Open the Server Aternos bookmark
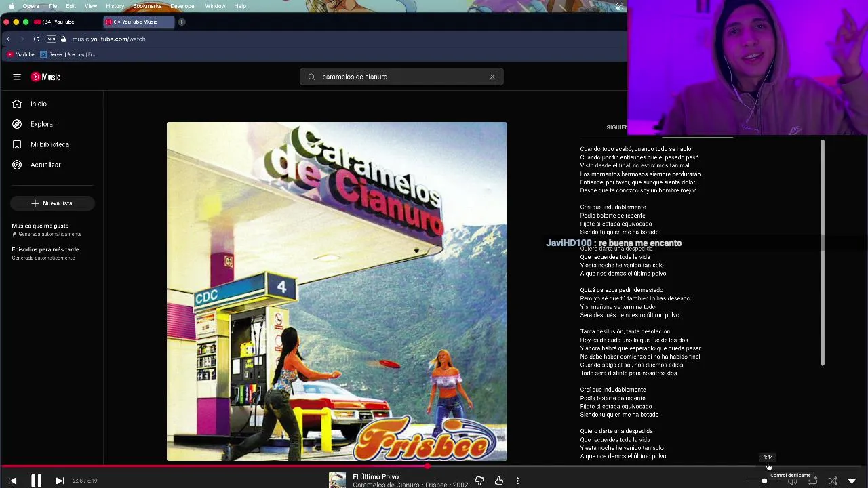 [x=68, y=54]
